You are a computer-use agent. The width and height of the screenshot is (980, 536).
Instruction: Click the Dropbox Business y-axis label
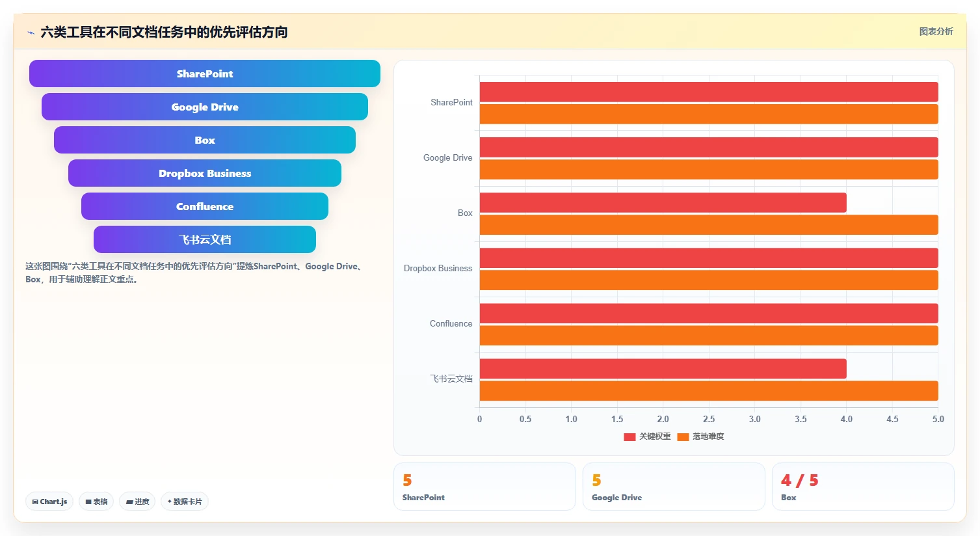coord(438,268)
